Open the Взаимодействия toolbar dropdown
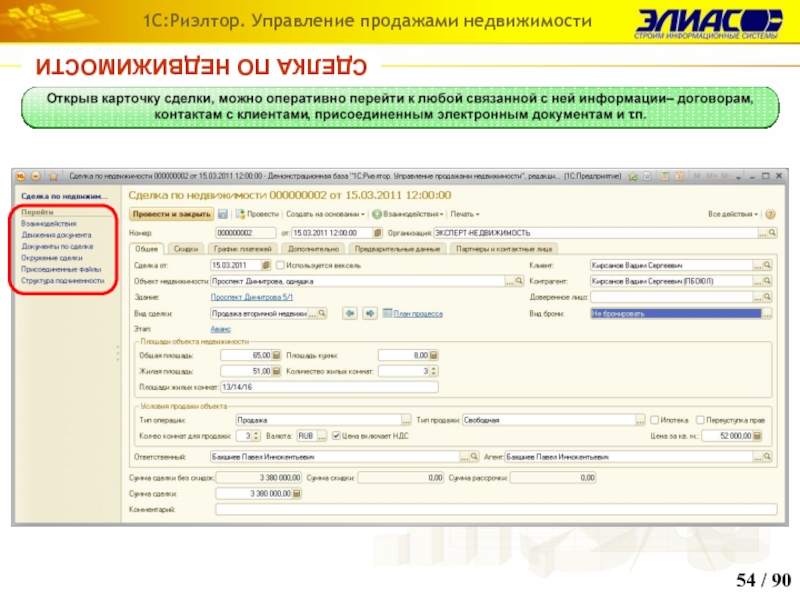This screenshot has height=600, width=800. pos(408,214)
